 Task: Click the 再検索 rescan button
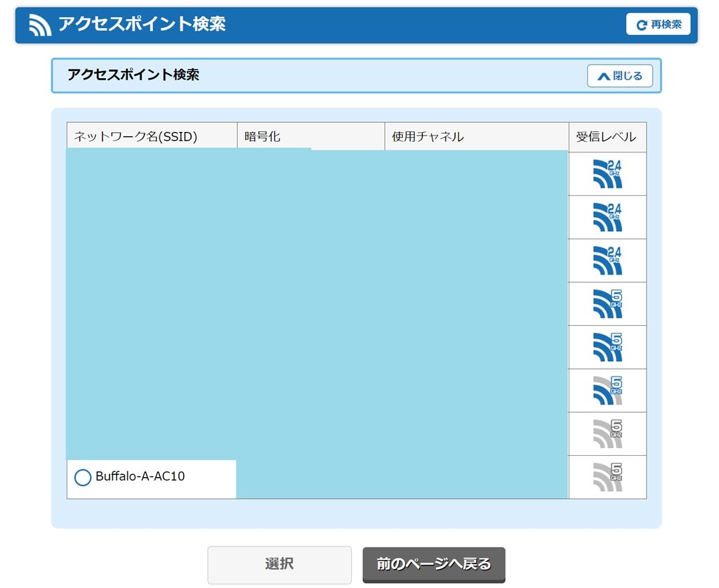(658, 25)
